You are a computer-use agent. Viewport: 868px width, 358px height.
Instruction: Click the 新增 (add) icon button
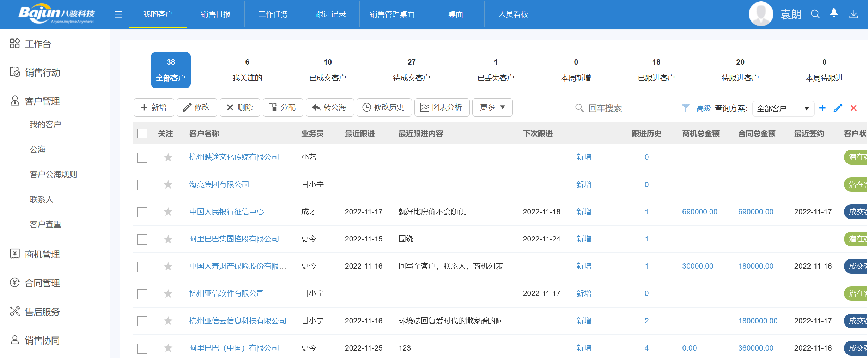point(153,107)
